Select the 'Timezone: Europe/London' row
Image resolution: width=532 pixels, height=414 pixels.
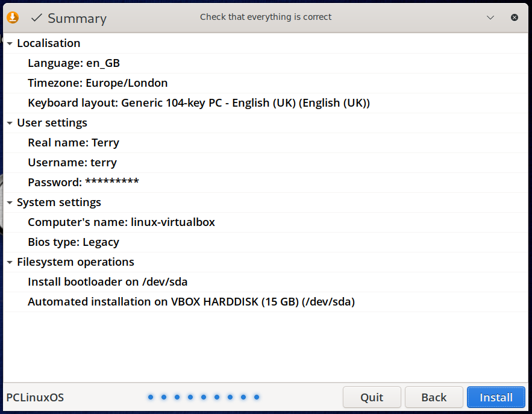(266, 83)
